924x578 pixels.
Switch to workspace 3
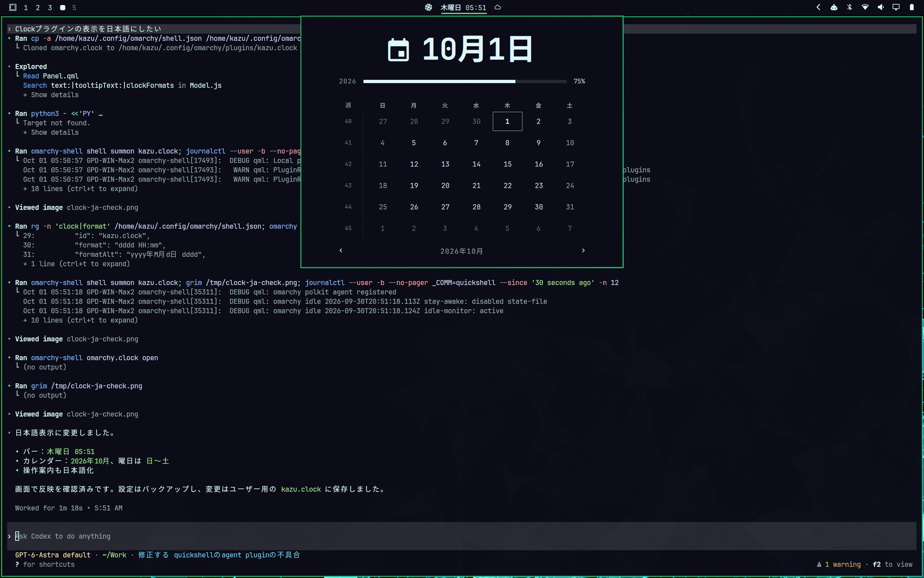tap(50, 8)
